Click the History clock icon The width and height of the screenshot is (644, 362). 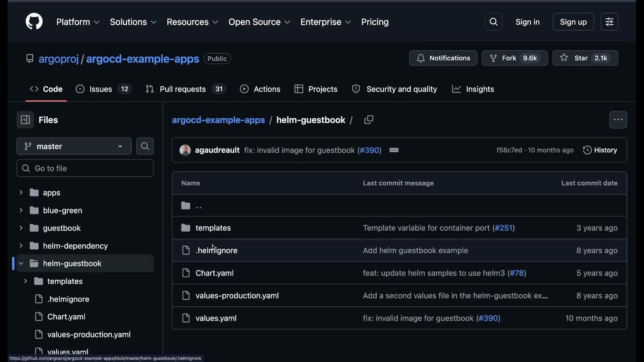[x=587, y=150]
